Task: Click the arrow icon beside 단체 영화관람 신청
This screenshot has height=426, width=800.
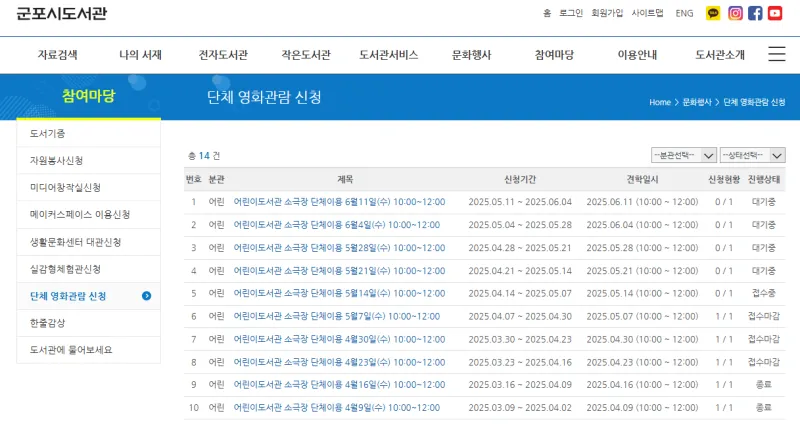Action: click(x=147, y=296)
